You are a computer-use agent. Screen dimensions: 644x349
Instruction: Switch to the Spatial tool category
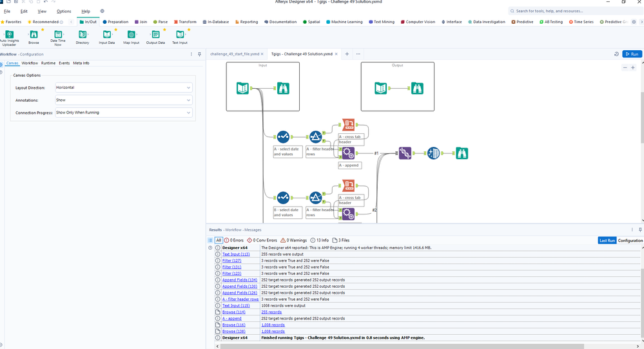coord(311,22)
